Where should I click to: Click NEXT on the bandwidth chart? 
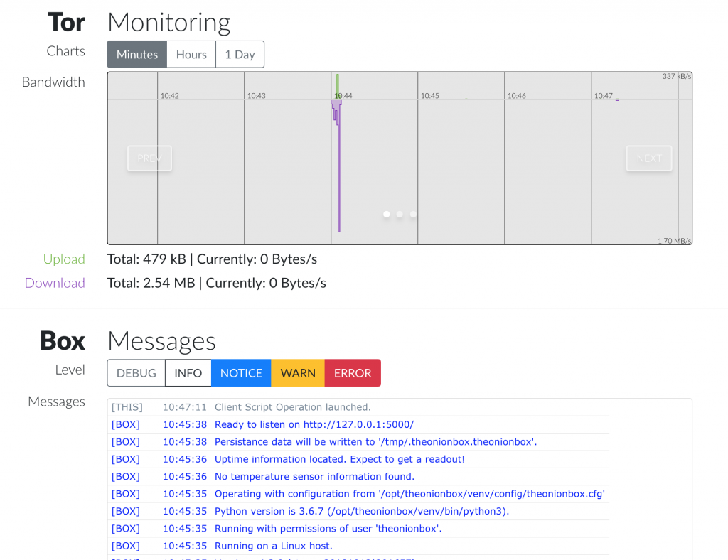pos(648,158)
